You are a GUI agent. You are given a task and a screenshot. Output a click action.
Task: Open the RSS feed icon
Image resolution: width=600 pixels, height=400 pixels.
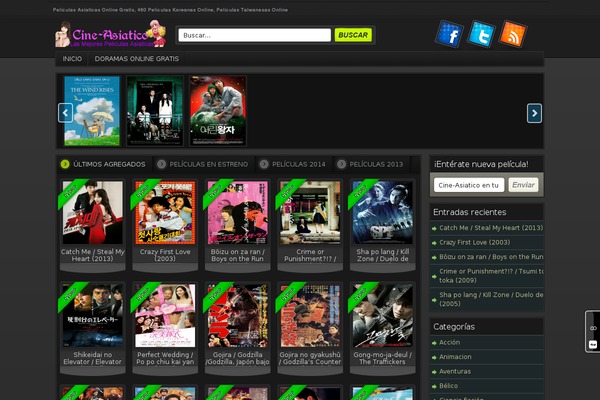coord(513,34)
